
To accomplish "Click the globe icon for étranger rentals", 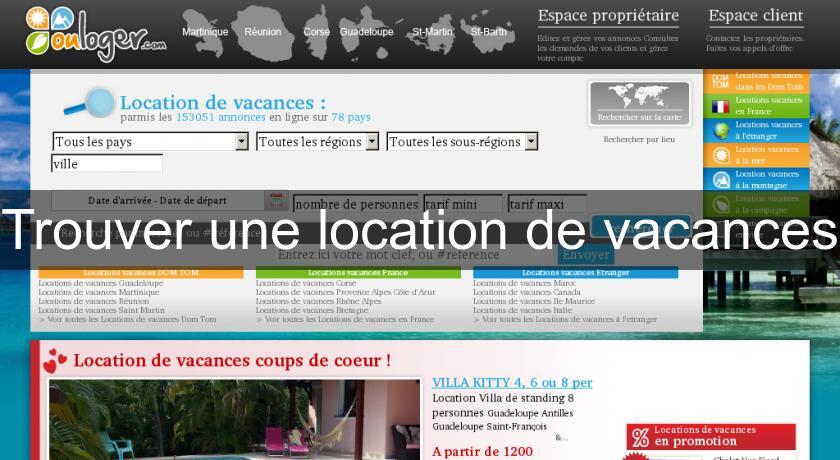I will coord(721,131).
